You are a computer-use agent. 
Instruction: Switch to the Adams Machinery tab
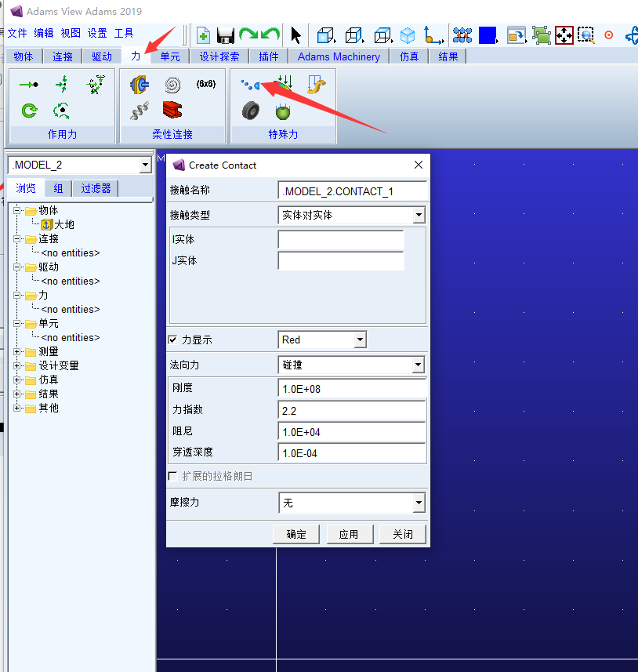click(x=339, y=56)
